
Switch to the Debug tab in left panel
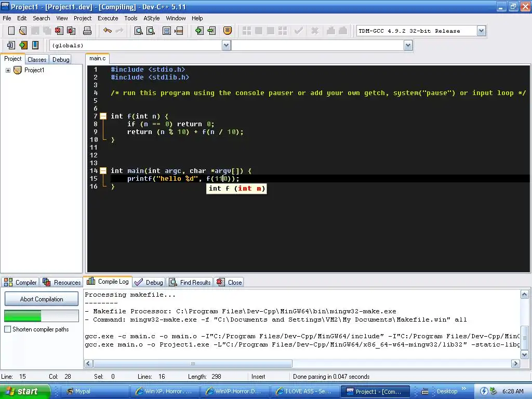(x=61, y=60)
